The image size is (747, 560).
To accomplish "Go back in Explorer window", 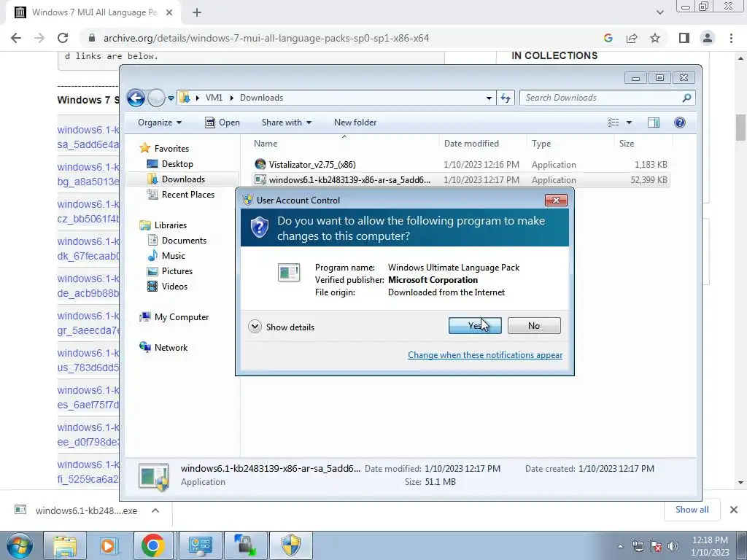I will click(x=136, y=98).
